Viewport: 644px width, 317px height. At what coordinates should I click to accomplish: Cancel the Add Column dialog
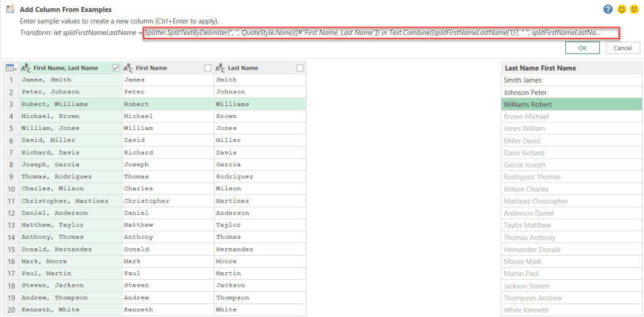click(x=622, y=48)
